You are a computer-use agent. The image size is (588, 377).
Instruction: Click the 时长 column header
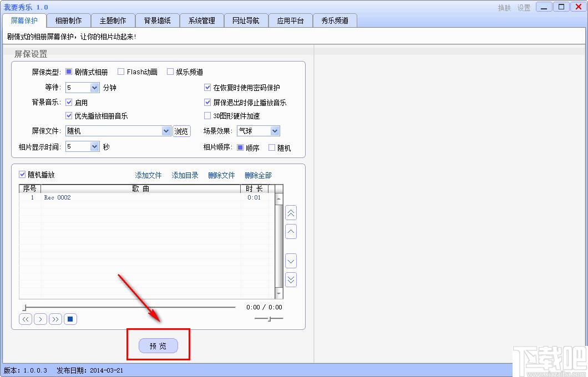[x=254, y=188]
